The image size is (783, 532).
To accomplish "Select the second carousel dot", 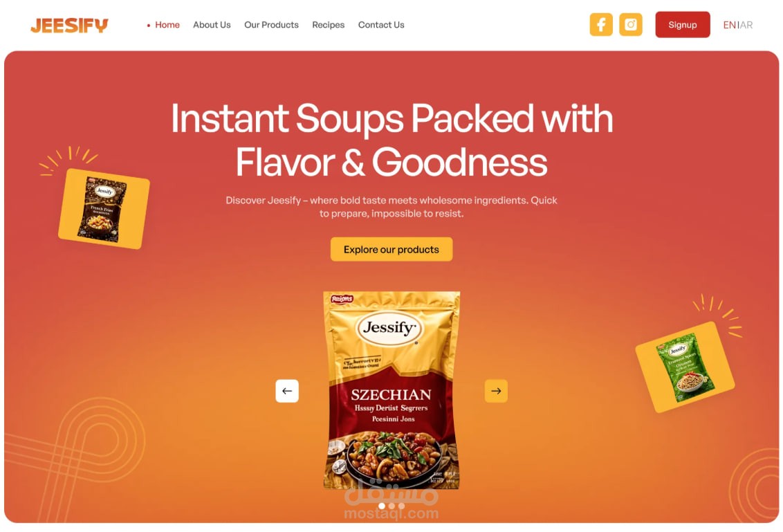I will click(x=391, y=506).
